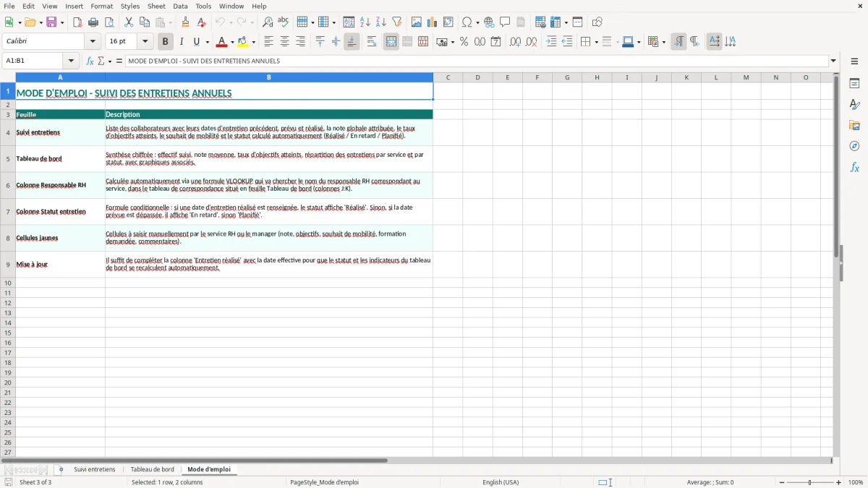The height and width of the screenshot is (488, 868).
Task: Open the Name Box dropdown arrow
Action: click(71, 61)
